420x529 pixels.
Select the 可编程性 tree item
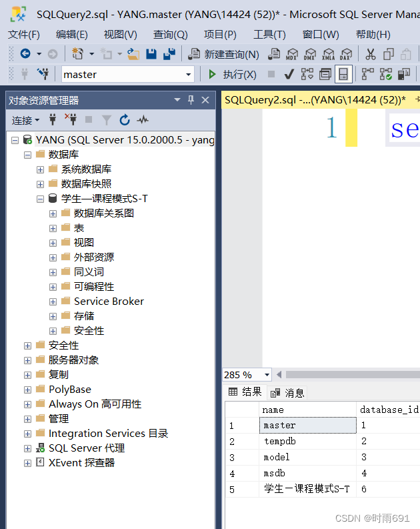tap(94, 287)
